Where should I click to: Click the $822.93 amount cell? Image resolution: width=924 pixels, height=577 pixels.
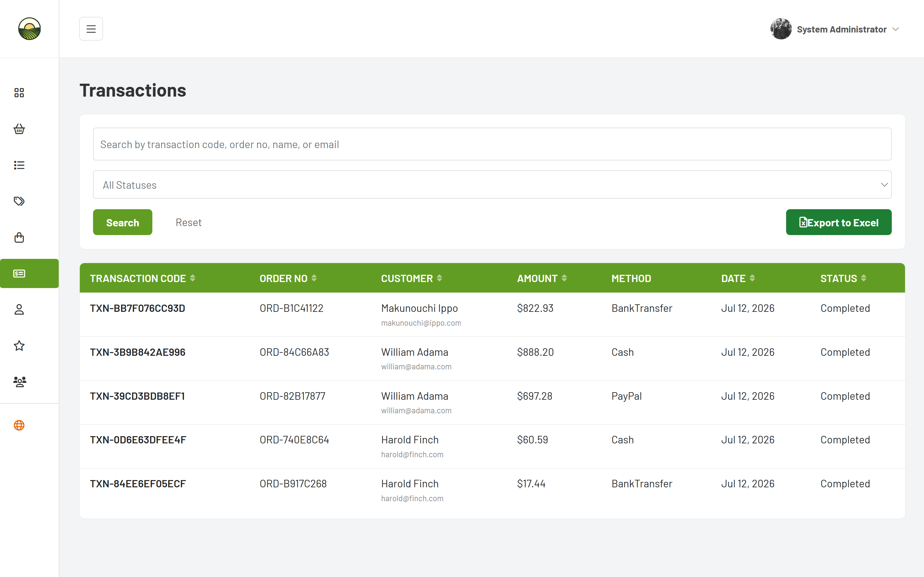tap(535, 308)
